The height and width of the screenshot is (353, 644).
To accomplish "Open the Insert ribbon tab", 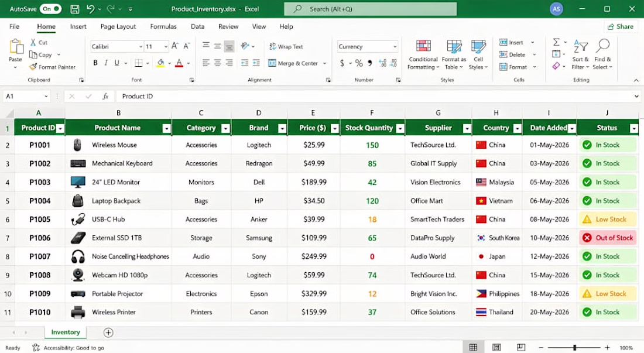I will coord(78,27).
